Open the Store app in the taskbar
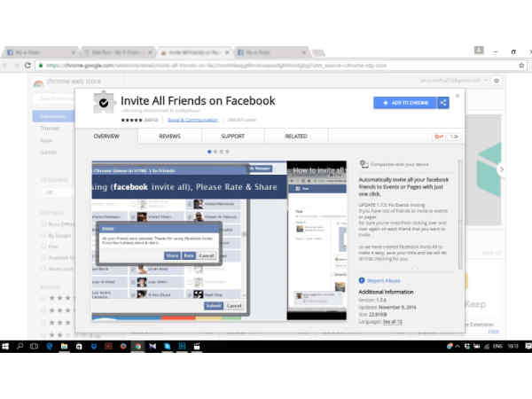 click(79, 346)
